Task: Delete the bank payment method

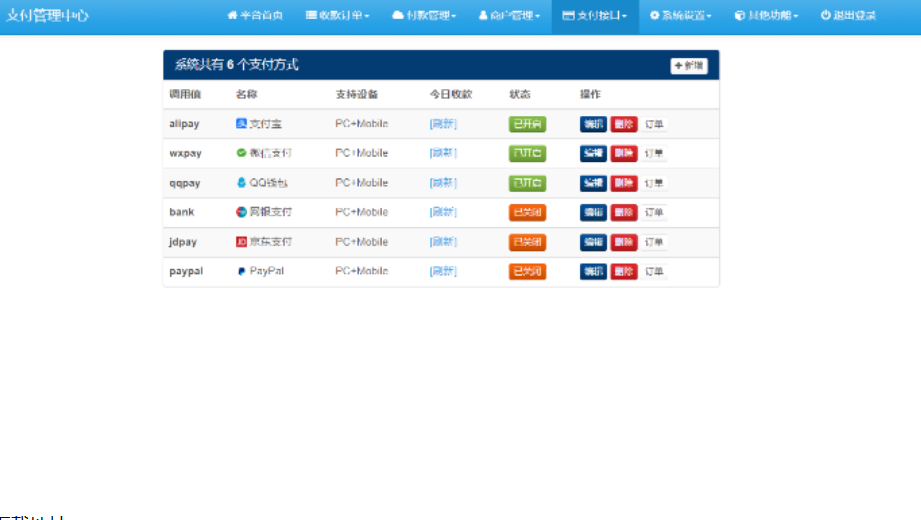Action: 624,213
